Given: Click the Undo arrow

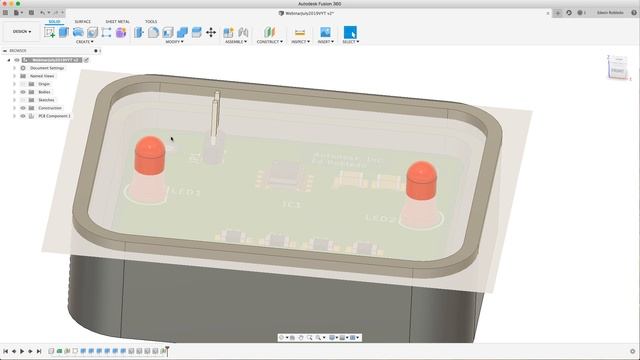Looking at the screenshot, I should pyautogui.click(x=42, y=13).
